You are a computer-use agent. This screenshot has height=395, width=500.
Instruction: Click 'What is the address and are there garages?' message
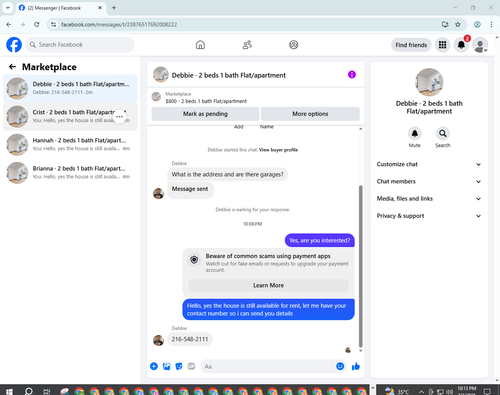(x=227, y=174)
